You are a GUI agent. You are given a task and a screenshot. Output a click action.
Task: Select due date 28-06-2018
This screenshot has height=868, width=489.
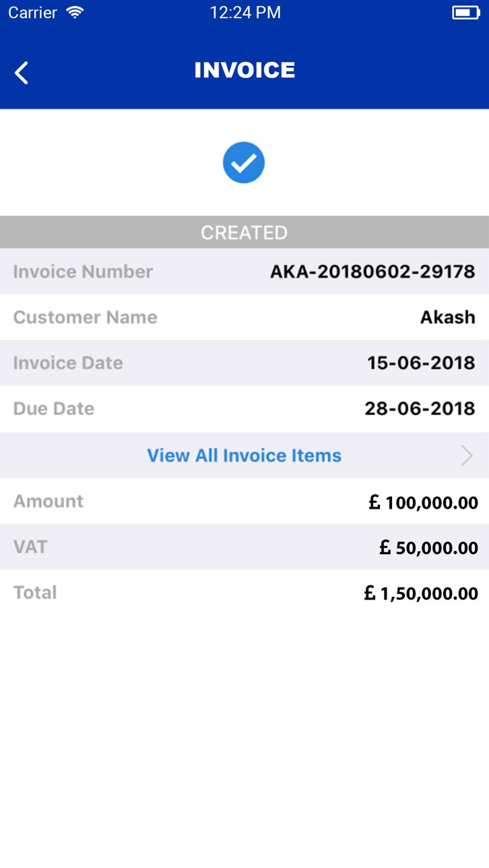[420, 409]
